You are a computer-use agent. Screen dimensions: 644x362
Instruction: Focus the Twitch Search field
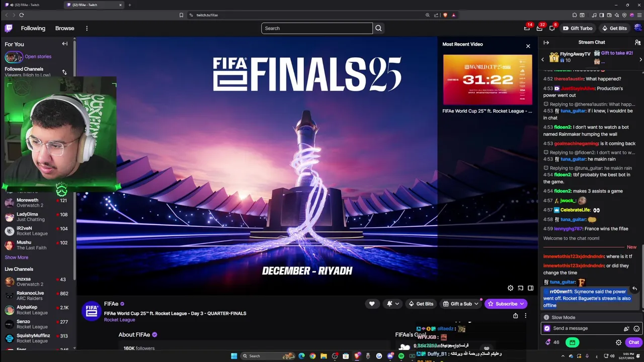(317, 28)
